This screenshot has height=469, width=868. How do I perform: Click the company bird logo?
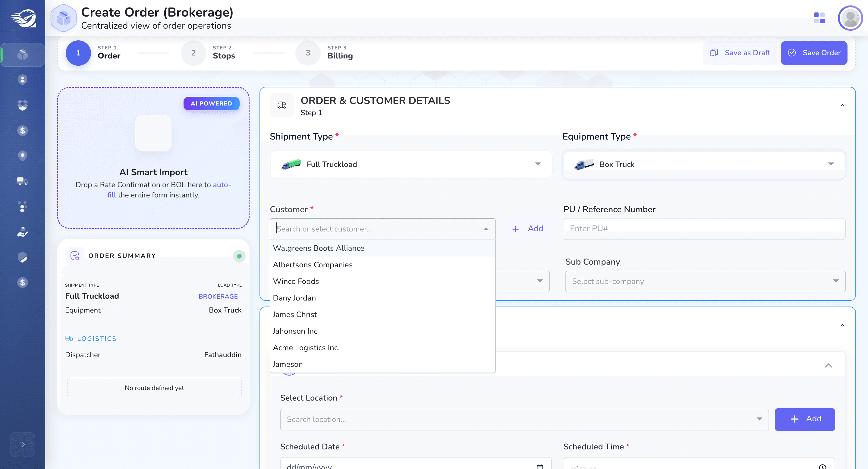click(x=23, y=18)
